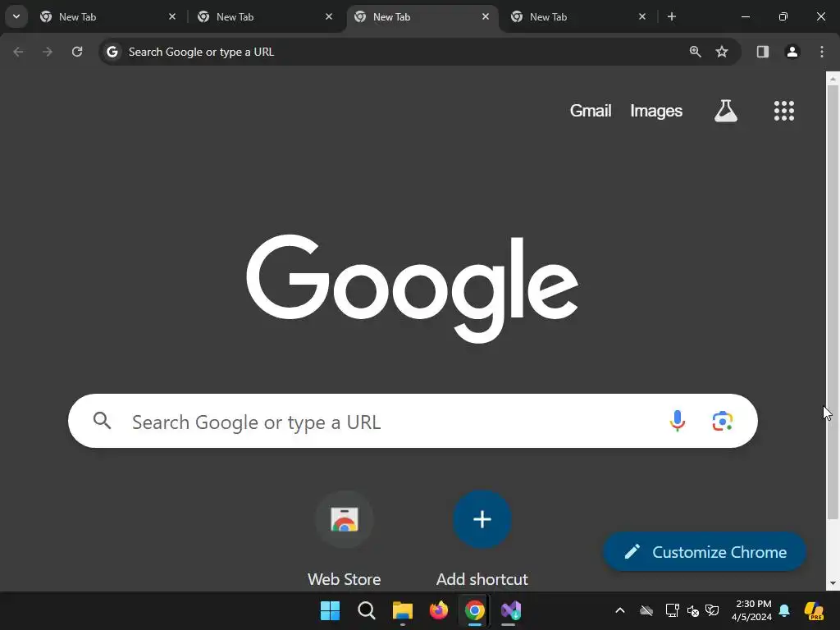Image resolution: width=840 pixels, height=630 pixels.
Task: Click the display icon in the tray
Action: (x=673, y=610)
